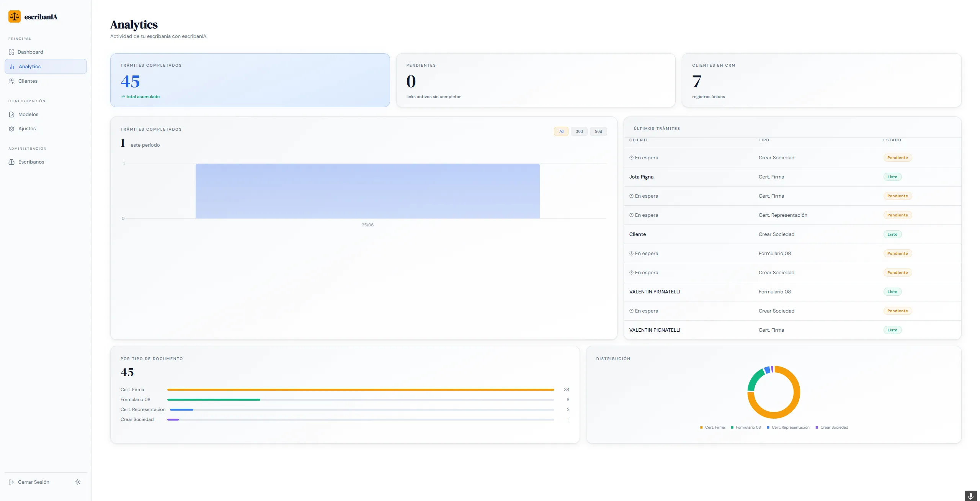Viewport: 980px width, 501px height.
Task: Click Pendiente badge in pending Formulario 08 row
Action: point(898,254)
